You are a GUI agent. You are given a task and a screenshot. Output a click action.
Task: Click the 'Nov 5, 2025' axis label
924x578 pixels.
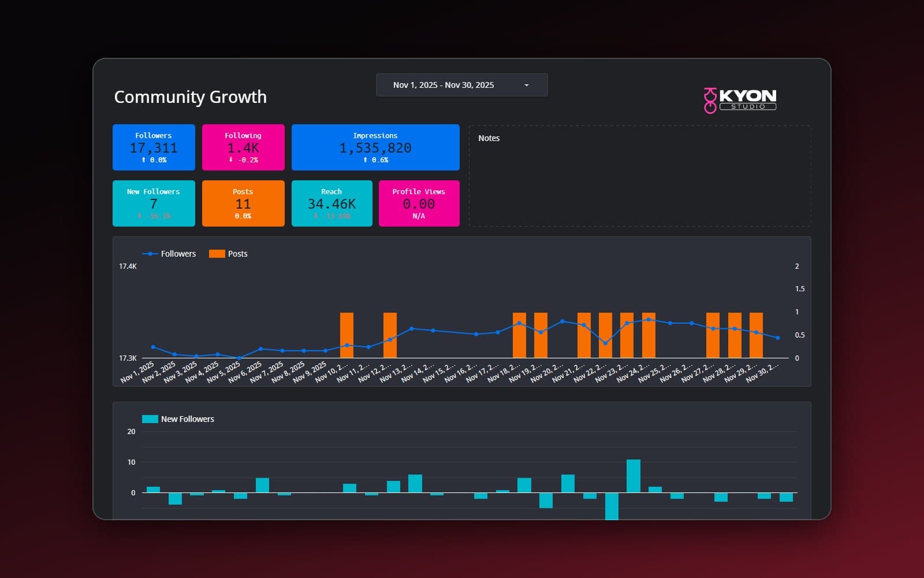click(223, 372)
